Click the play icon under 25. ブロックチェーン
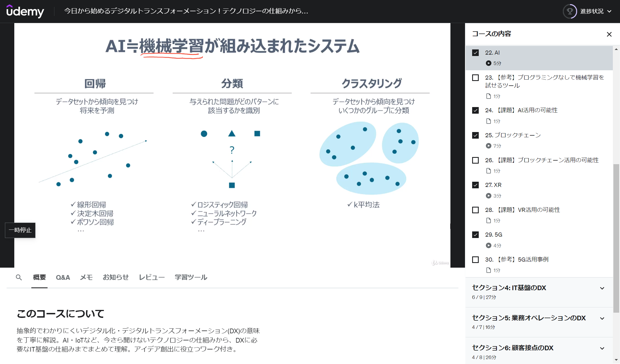Screen dimensions: 620x364 (489, 146)
